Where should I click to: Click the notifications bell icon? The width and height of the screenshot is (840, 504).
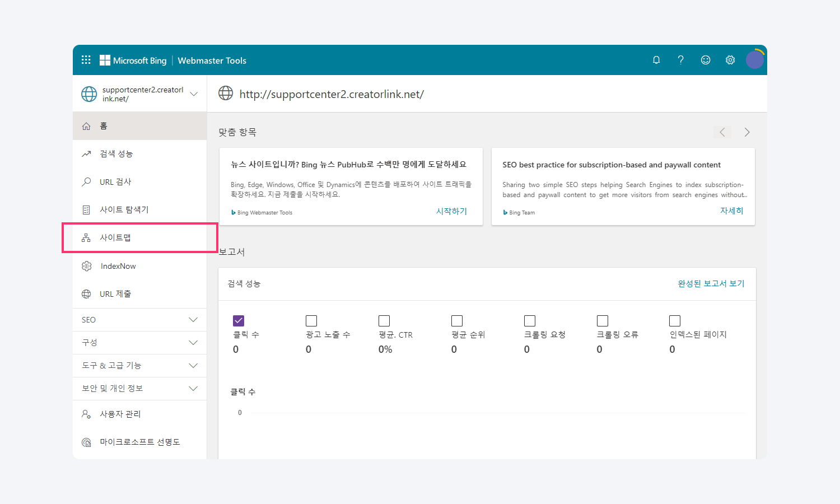[x=656, y=60]
